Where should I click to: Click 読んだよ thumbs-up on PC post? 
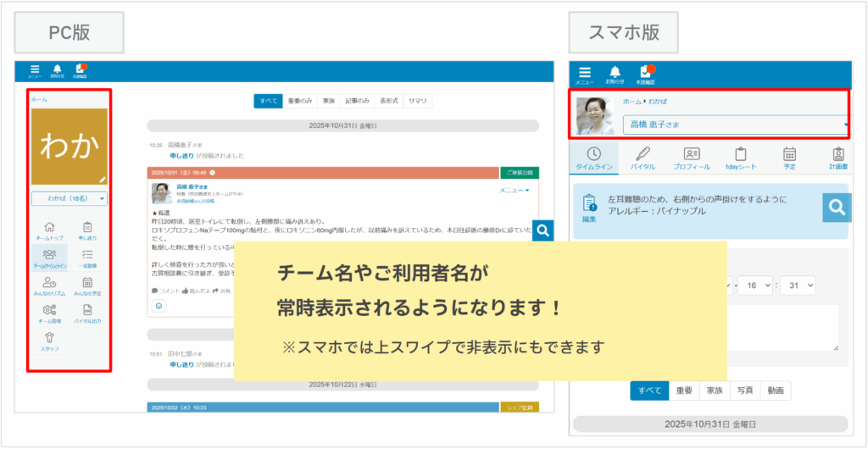click(195, 291)
